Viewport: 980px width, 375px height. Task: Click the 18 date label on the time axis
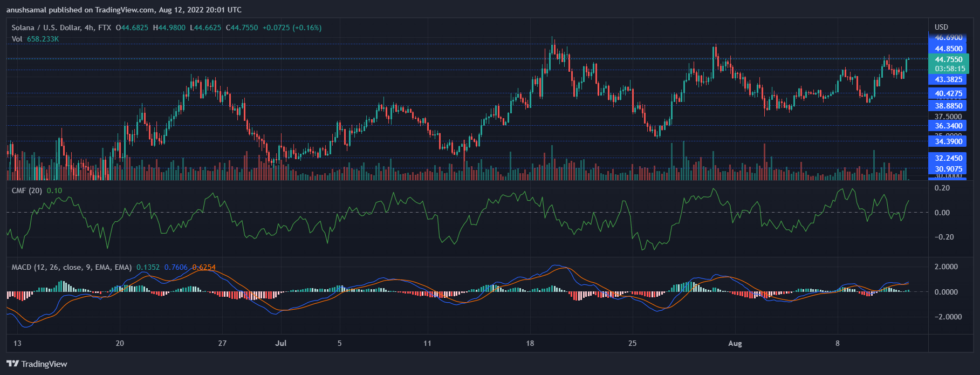(530, 343)
